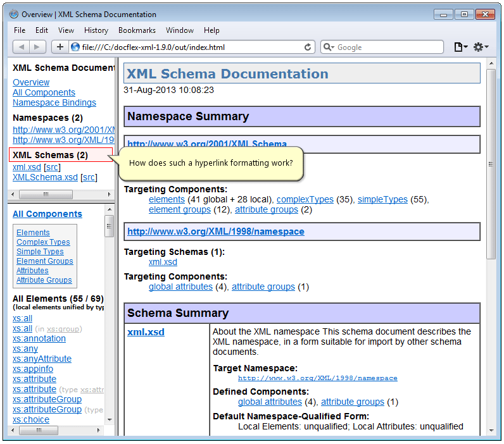Open the History menu
Image resolution: width=504 pixels, height=444 pixels.
pos(96,30)
